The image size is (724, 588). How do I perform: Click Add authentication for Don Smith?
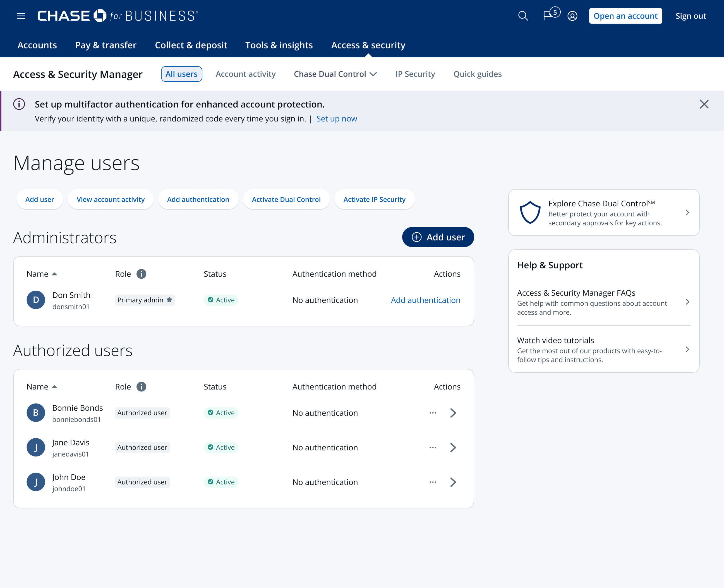coord(426,300)
